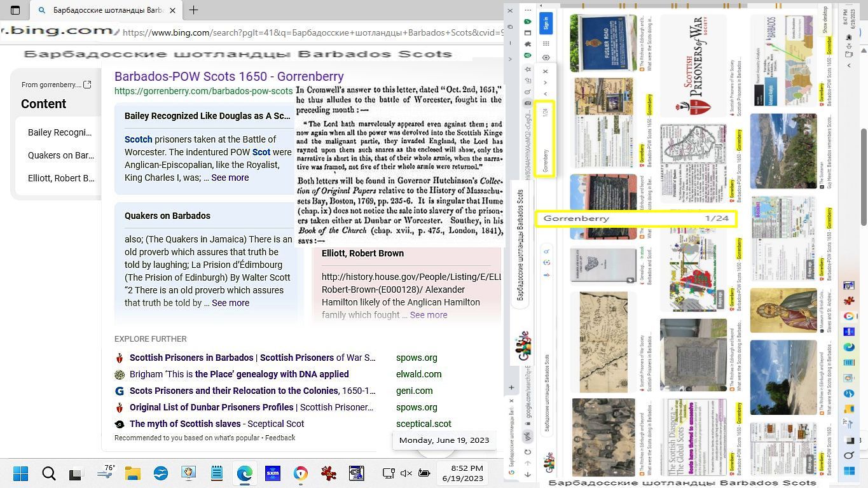The height and width of the screenshot is (488, 868).
Task: Open taskbar Search magnifier
Action: coord(49,473)
